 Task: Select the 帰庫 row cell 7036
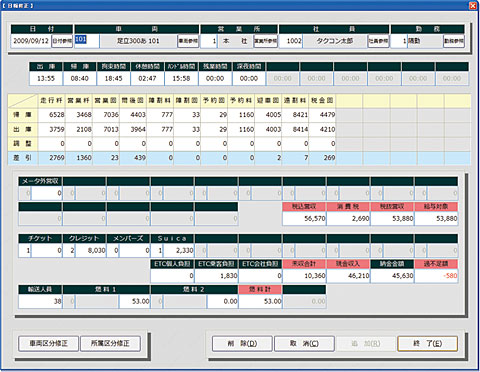click(106, 115)
